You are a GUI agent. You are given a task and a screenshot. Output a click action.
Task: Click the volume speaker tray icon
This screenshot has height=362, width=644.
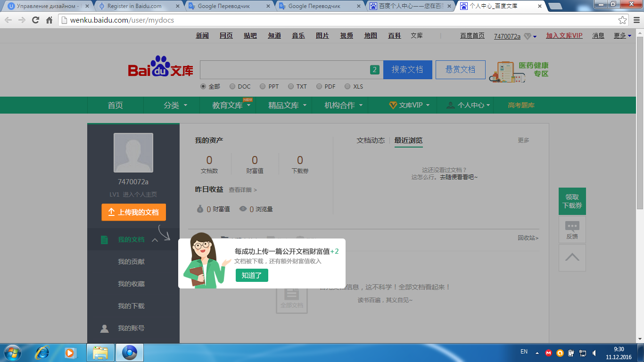595,353
